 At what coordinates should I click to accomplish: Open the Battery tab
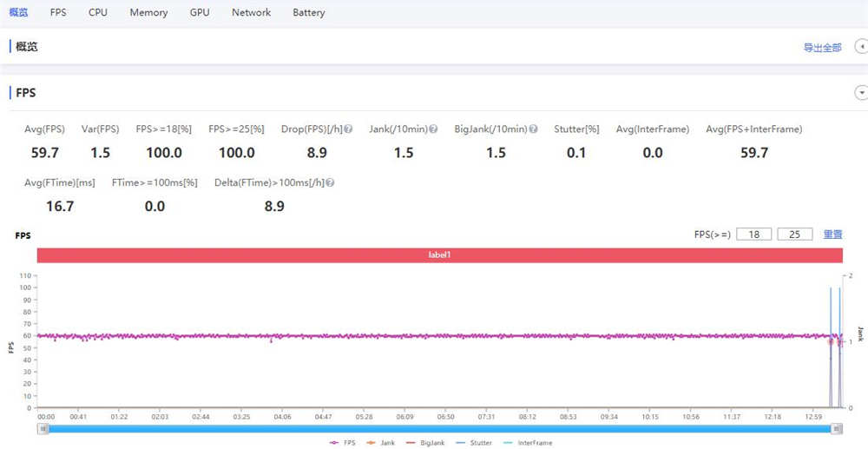pyautogui.click(x=309, y=12)
